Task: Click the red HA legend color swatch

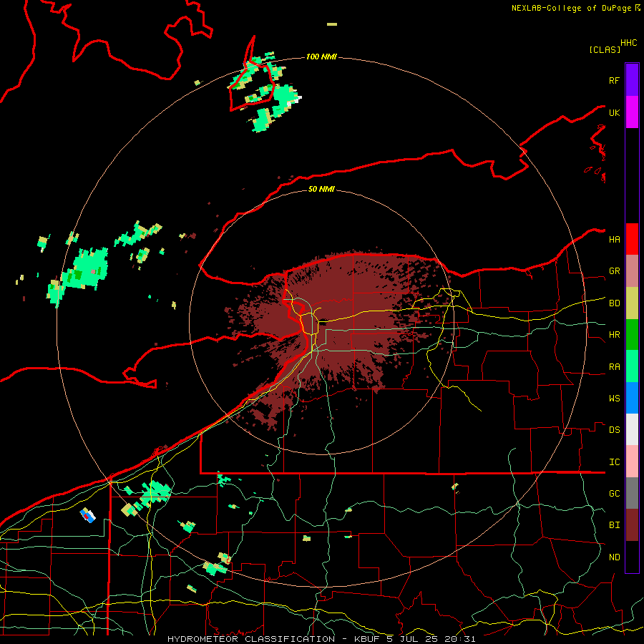Action: click(x=632, y=239)
